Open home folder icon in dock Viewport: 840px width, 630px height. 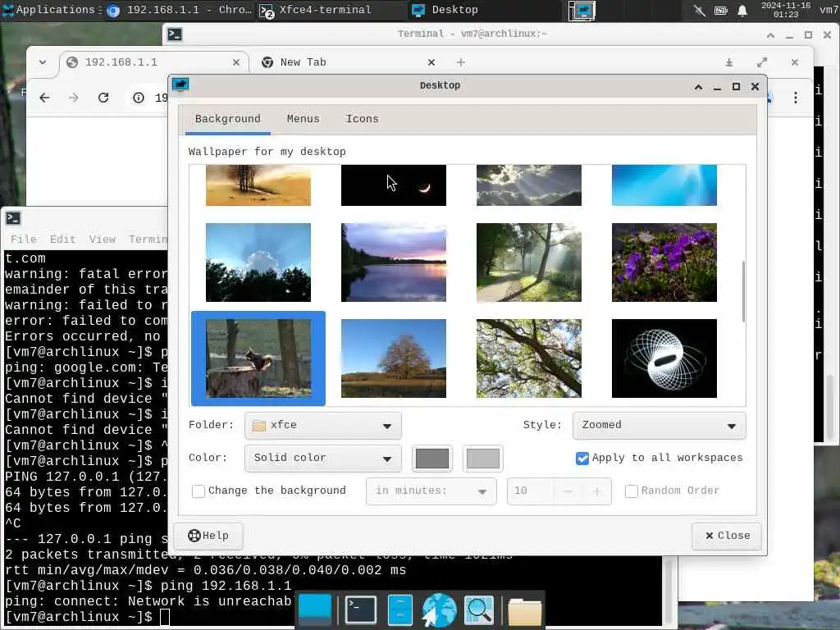524,612
